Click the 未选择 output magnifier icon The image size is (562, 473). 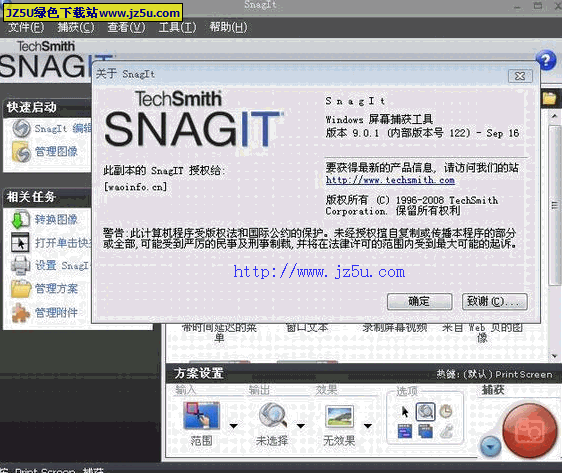click(272, 415)
